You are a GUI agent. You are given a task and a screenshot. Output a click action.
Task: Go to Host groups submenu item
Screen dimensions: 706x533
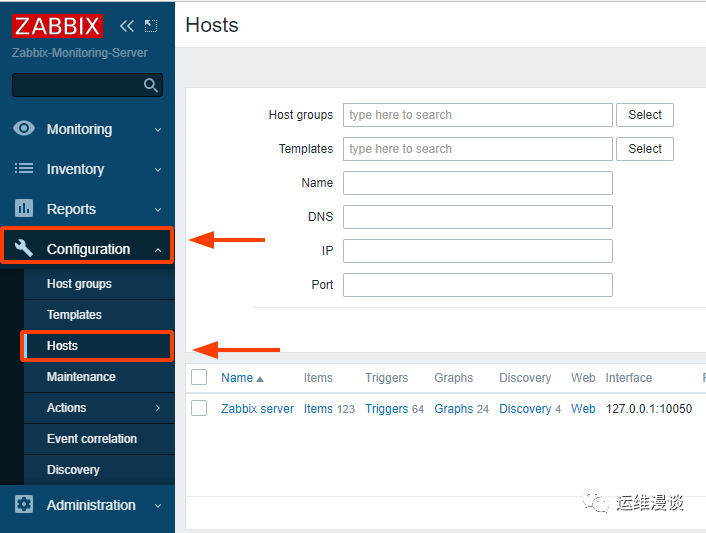tap(99, 284)
